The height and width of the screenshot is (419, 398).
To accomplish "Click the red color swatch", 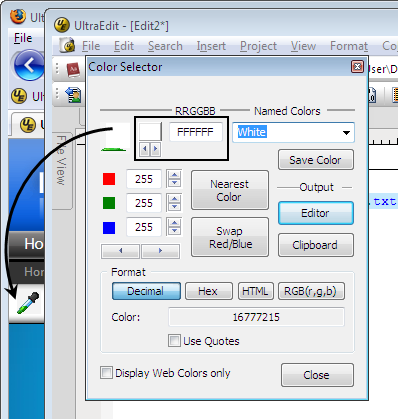I will [109, 179].
